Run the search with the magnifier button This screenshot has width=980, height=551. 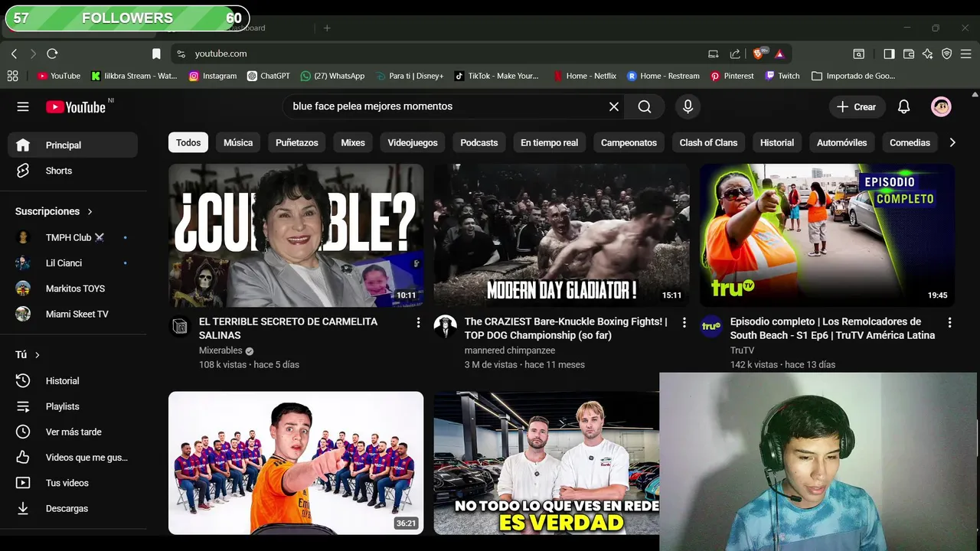[645, 107]
